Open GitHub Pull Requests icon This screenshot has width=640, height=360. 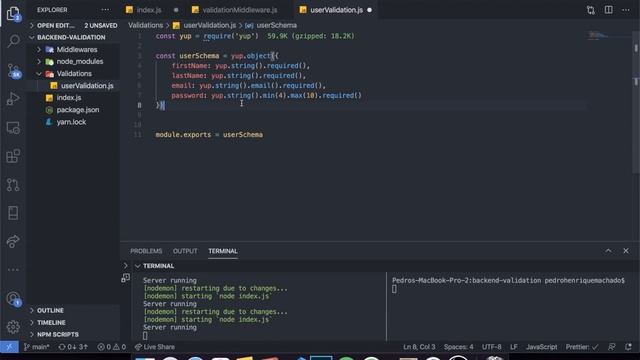click(13, 184)
